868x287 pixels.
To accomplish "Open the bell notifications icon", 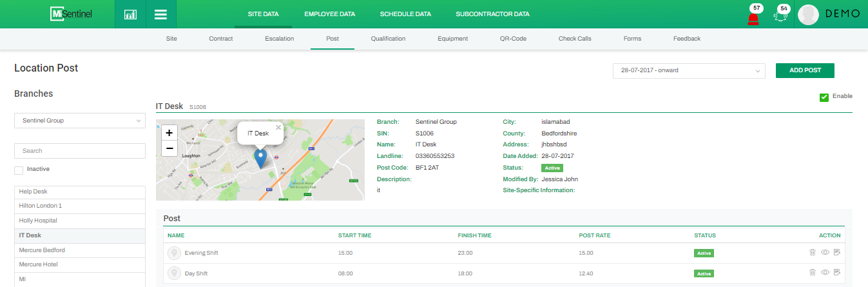I will click(x=781, y=15).
